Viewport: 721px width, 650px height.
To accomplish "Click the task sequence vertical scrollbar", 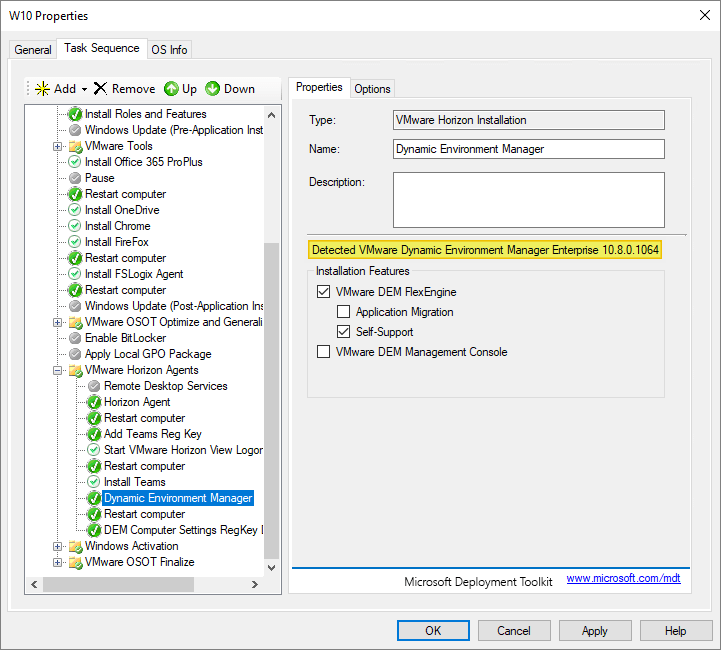I will (x=272, y=400).
